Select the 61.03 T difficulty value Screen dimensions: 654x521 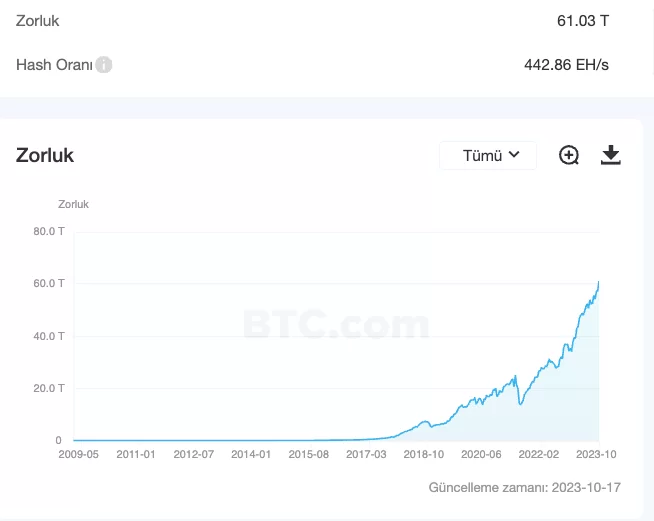583,20
